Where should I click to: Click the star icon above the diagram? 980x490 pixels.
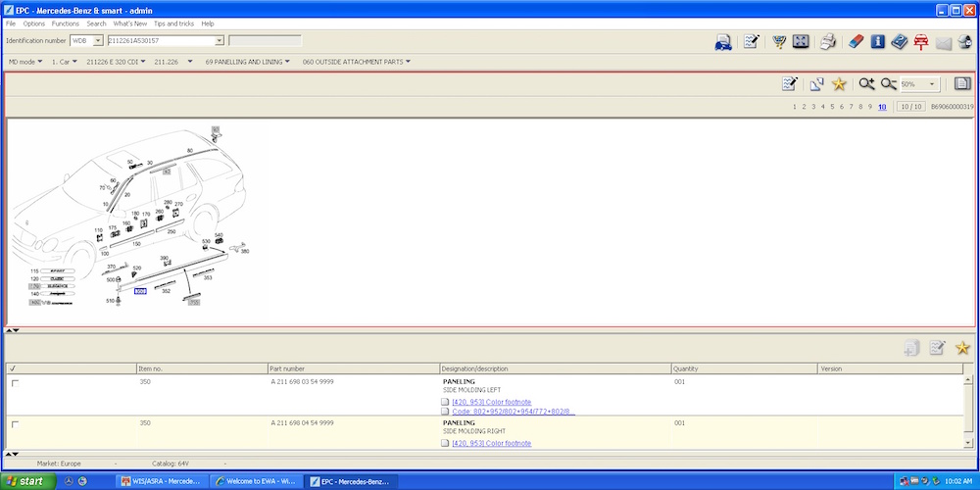coord(839,83)
